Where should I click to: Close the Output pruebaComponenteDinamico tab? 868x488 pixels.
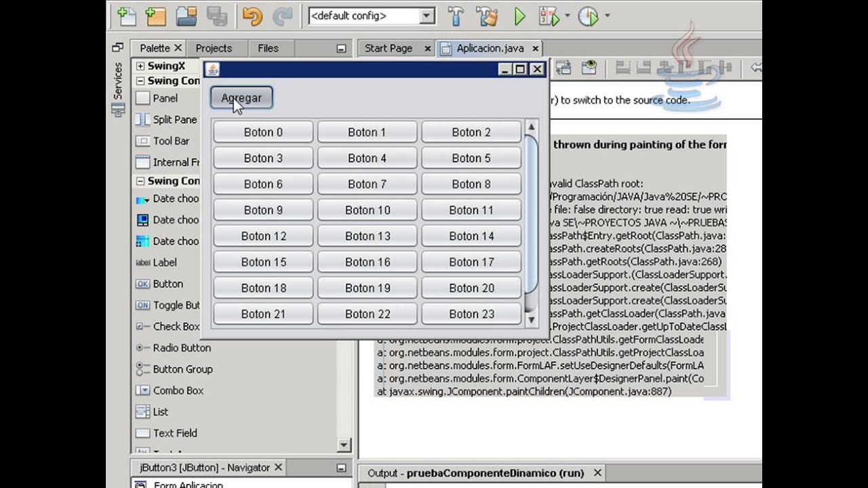pyautogui.click(x=597, y=473)
